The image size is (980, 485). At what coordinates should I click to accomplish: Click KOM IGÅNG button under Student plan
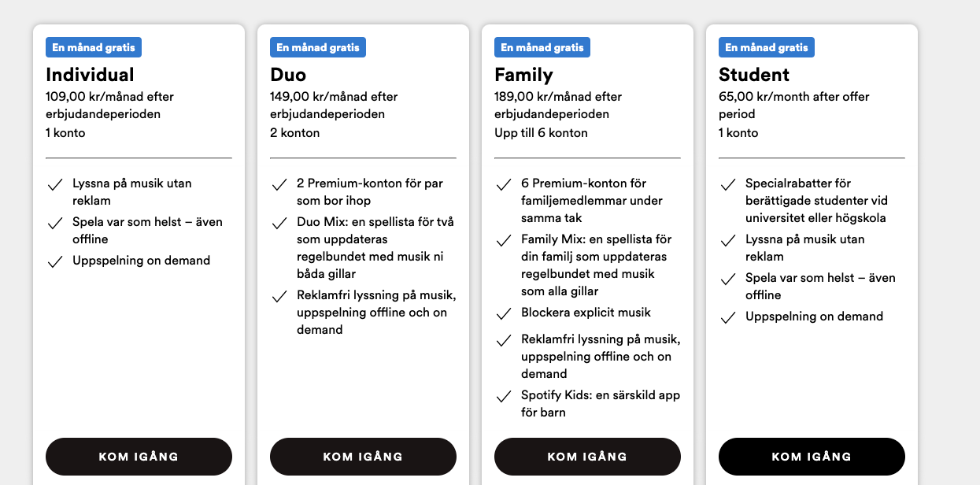coord(812,457)
